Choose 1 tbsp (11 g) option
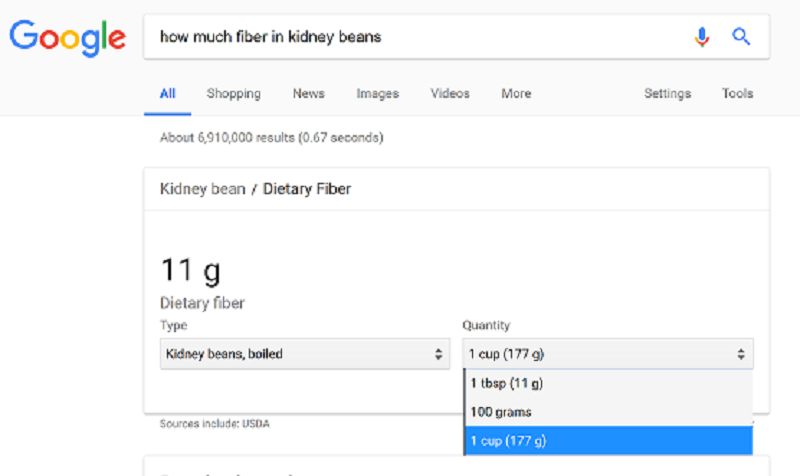The width and height of the screenshot is (800, 476). [609, 383]
